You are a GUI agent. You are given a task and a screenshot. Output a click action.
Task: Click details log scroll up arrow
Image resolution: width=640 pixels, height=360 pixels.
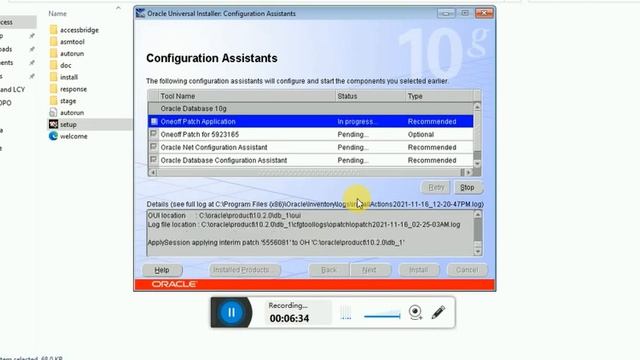478,214
